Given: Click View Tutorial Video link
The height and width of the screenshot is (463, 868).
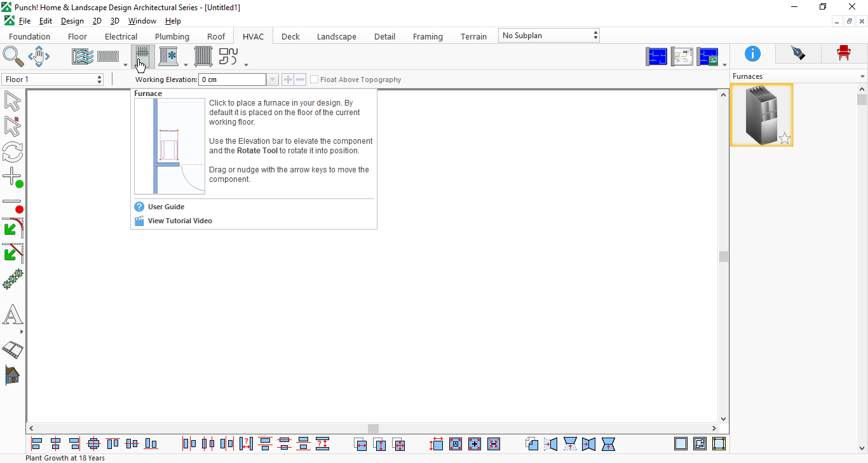Looking at the screenshot, I should (180, 221).
